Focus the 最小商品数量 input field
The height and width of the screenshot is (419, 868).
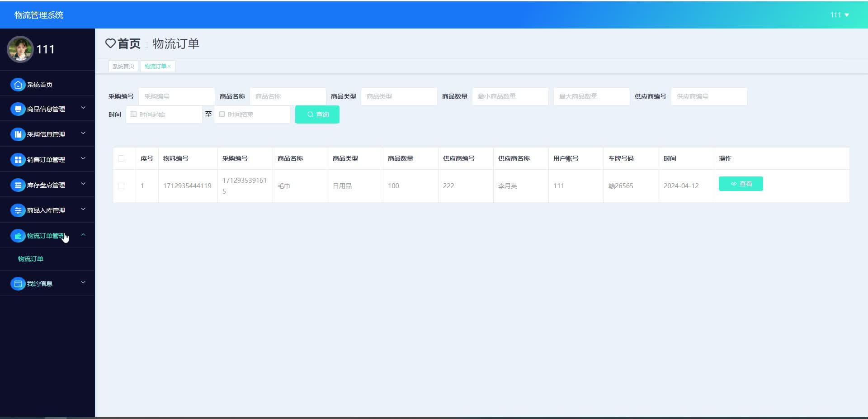pyautogui.click(x=510, y=96)
